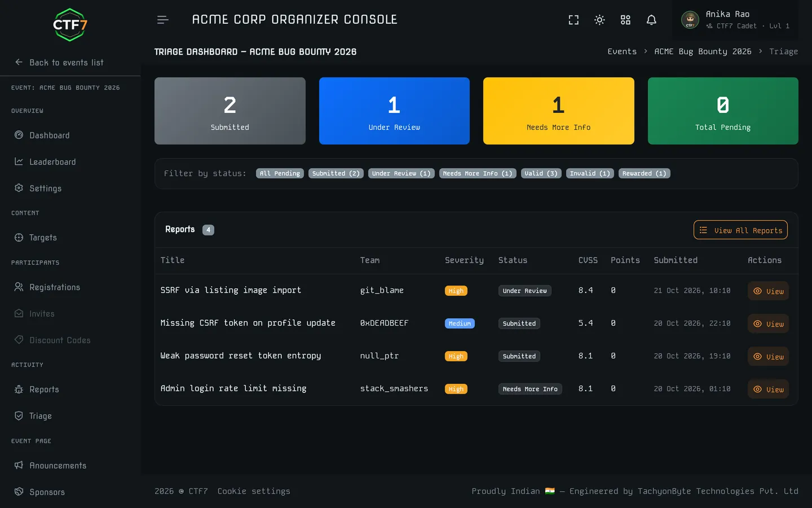Screen dimensions: 812x508
Task: Open Cookie settings in the footer
Action: (254, 491)
